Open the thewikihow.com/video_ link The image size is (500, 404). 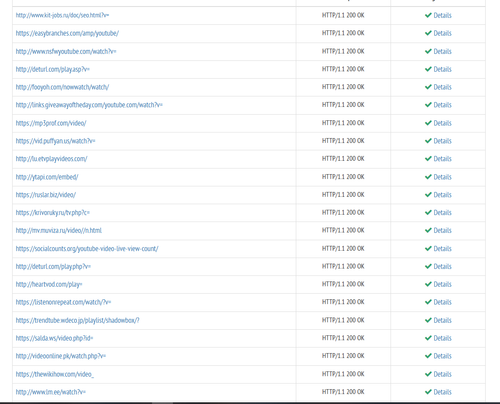point(55,374)
